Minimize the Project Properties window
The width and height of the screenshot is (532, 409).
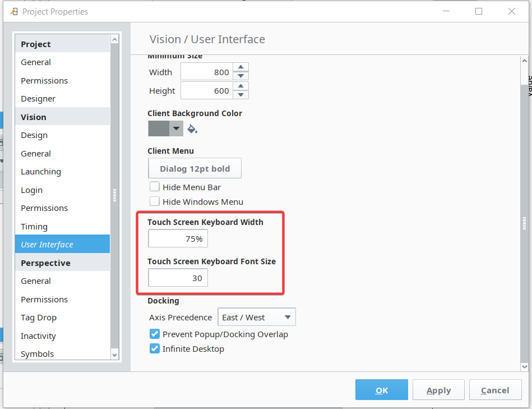(446, 12)
